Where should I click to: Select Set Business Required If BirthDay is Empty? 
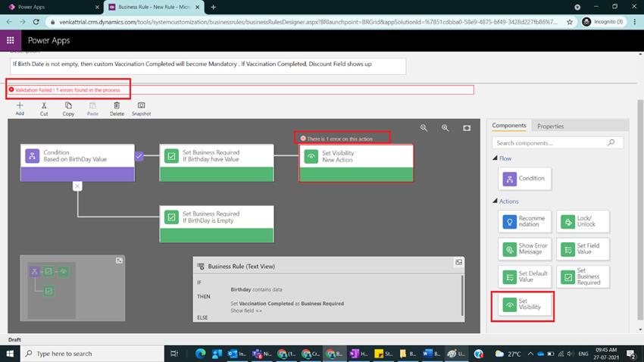pos(217,223)
